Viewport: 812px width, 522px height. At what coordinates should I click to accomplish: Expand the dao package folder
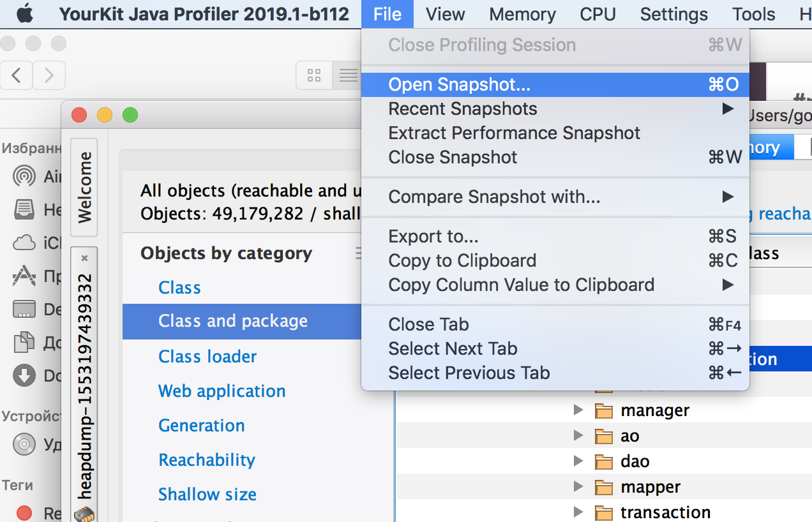[x=578, y=461]
